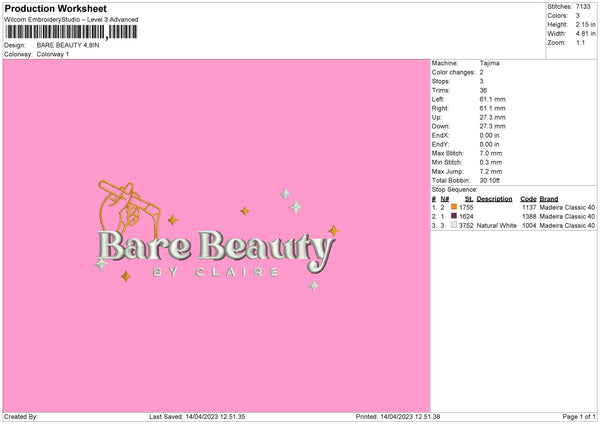This screenshot has width=600, height=424.
Task: Select the Natural White 3752 thread swatch
Action: click(453, 226)
